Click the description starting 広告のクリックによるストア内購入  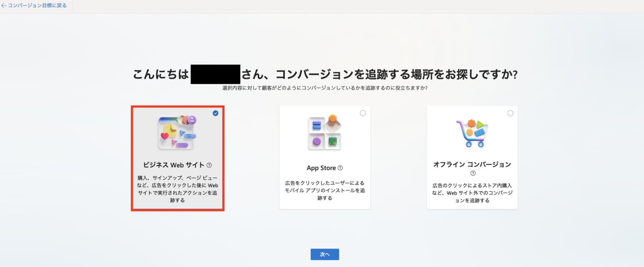472,193
